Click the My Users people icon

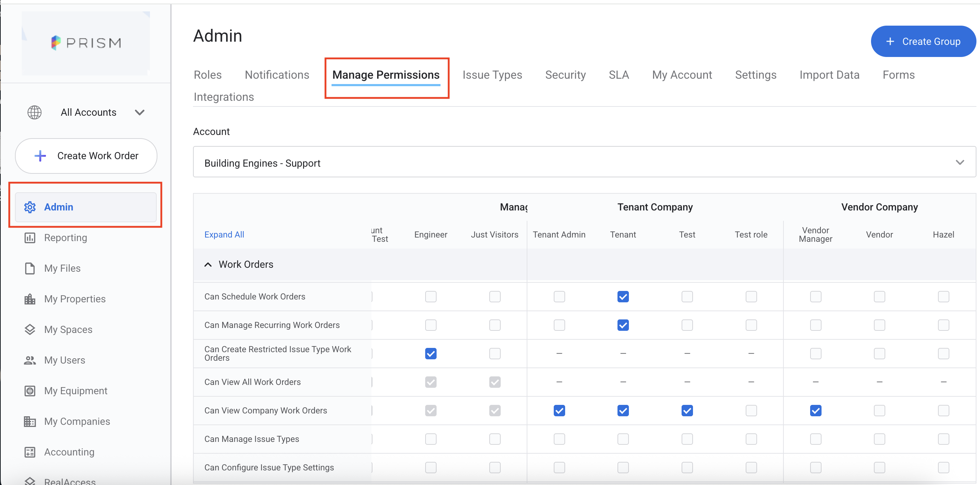coord(30,360)
